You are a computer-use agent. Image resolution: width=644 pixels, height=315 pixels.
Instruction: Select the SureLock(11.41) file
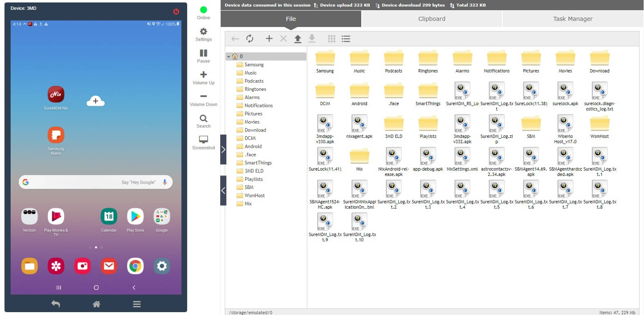tap(325, 160)
